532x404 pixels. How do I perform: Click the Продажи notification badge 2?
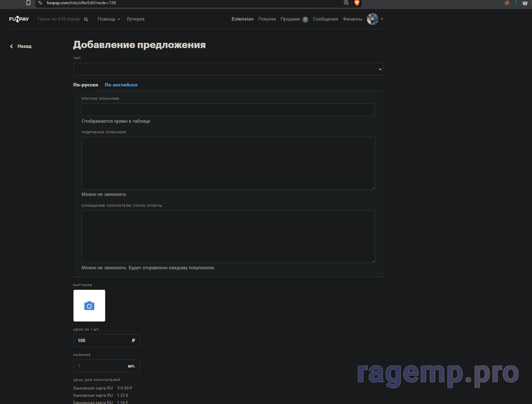click(305, 19)
